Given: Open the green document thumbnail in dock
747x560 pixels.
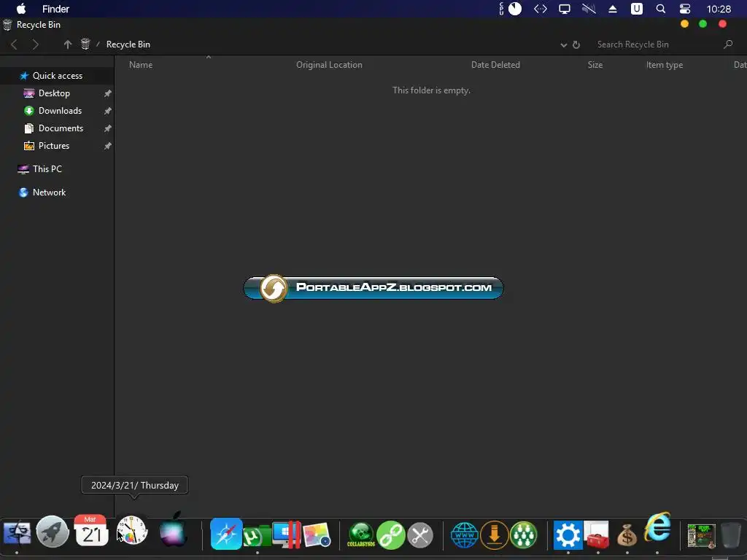Looking at the screenshot, I should pyautogui.click(x=701, y=536).
